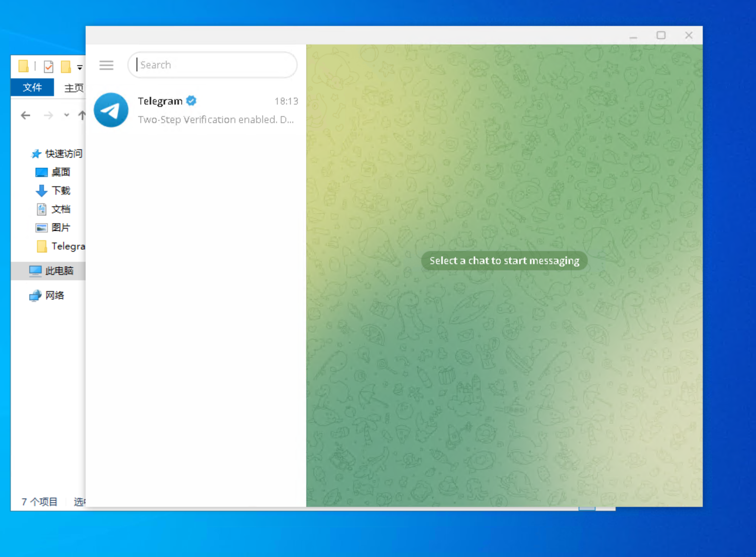Image resolution: width=756 pixels, height=557 pixels.
Task: Open the Telegram hamburger main menu
Action: [x=106, y=65]
